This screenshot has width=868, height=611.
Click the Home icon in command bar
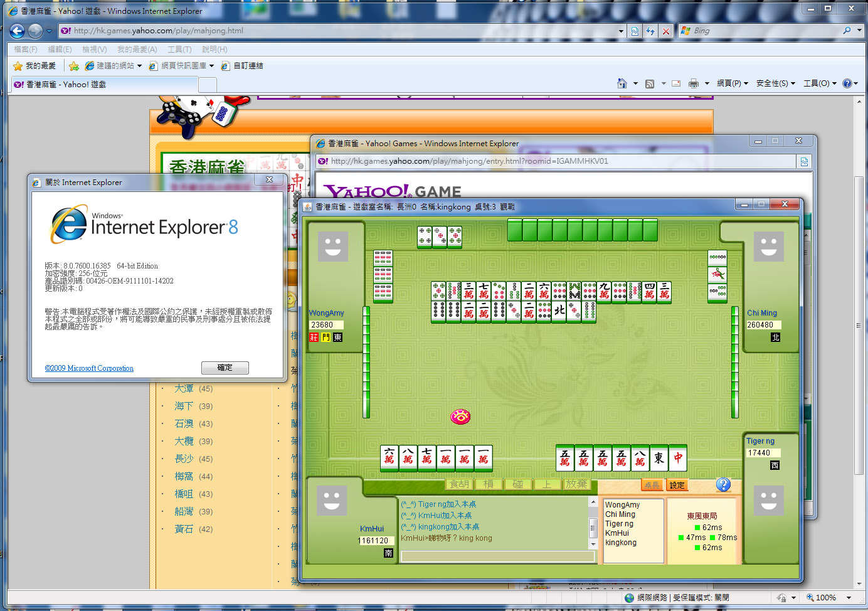point(622,83)
